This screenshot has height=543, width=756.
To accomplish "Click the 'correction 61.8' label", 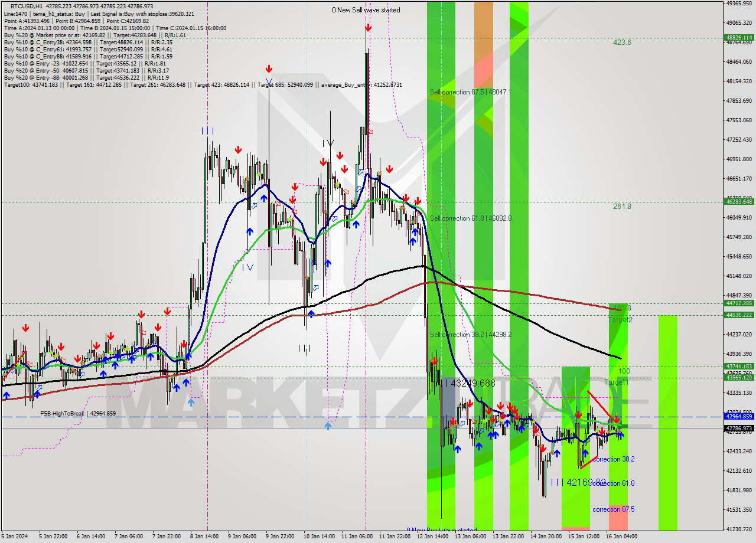I will pos(614,483).
